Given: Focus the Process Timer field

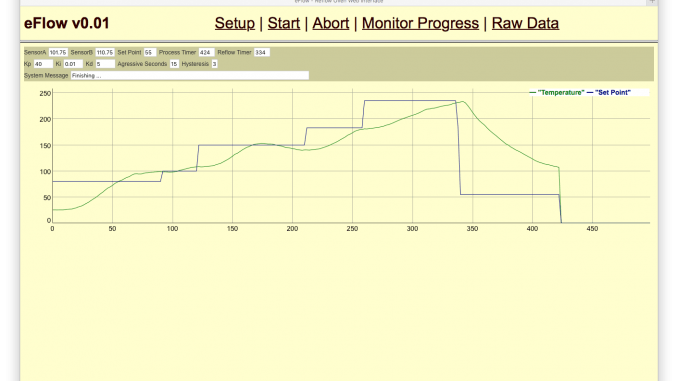Looking at the screenshot, I should [x=206, y=52].
